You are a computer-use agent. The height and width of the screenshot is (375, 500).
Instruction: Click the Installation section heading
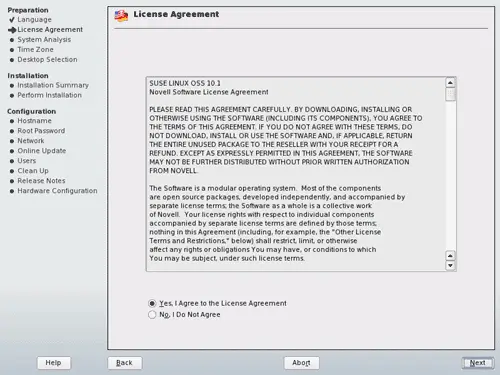click(x=28, y=76)
